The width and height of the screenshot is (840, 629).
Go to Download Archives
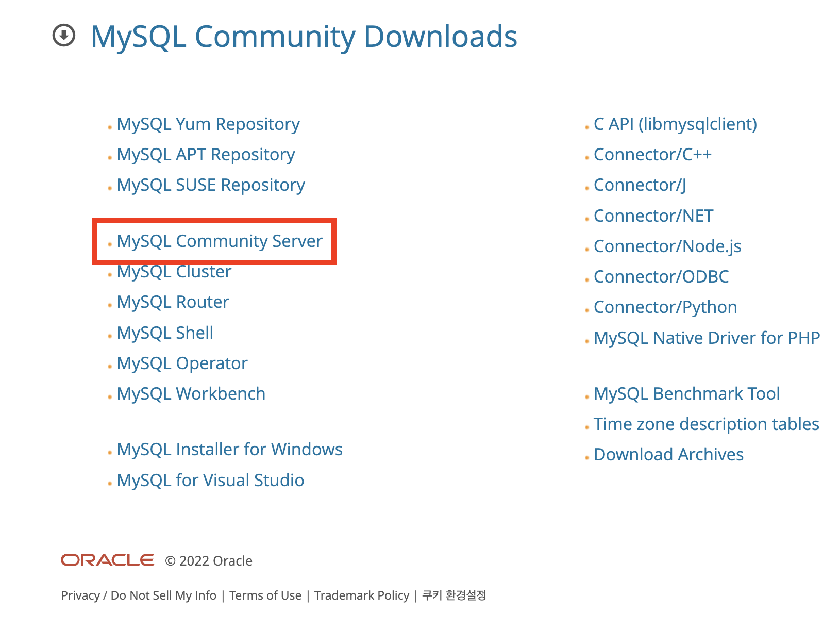[668, 455]
